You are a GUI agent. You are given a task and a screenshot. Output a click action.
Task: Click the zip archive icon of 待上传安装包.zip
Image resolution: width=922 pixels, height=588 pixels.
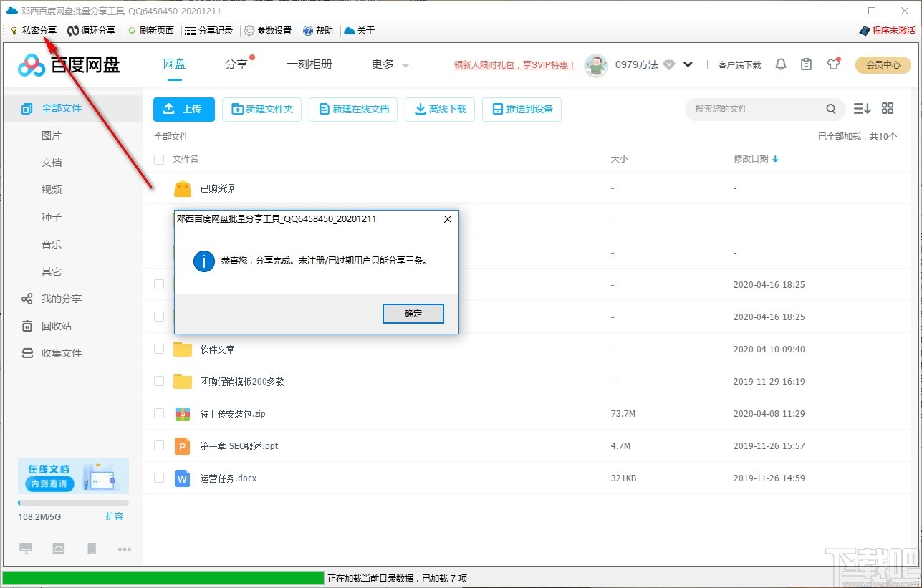coord(183,414)
